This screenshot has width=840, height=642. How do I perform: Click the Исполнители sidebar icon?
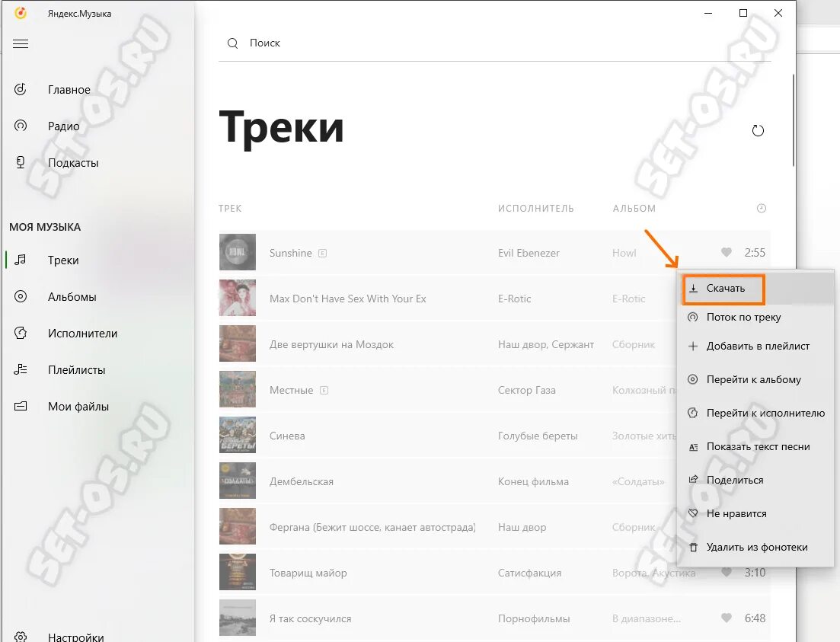[x=21, y=333]
